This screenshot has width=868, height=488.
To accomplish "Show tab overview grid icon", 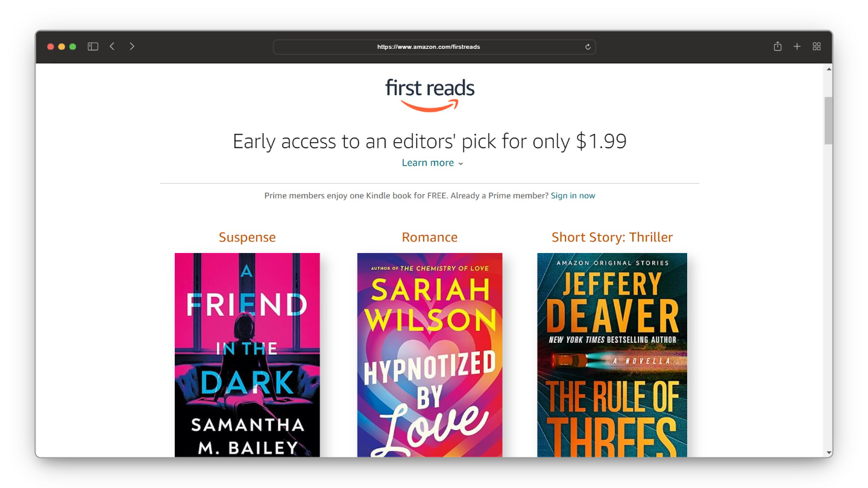I will click(x=817, y=46).
